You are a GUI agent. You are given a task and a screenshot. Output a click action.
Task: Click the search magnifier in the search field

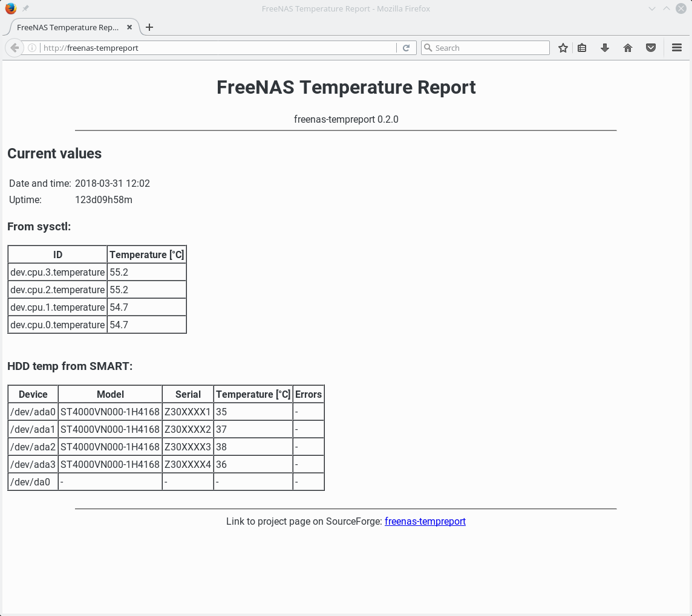coord(427,47)
